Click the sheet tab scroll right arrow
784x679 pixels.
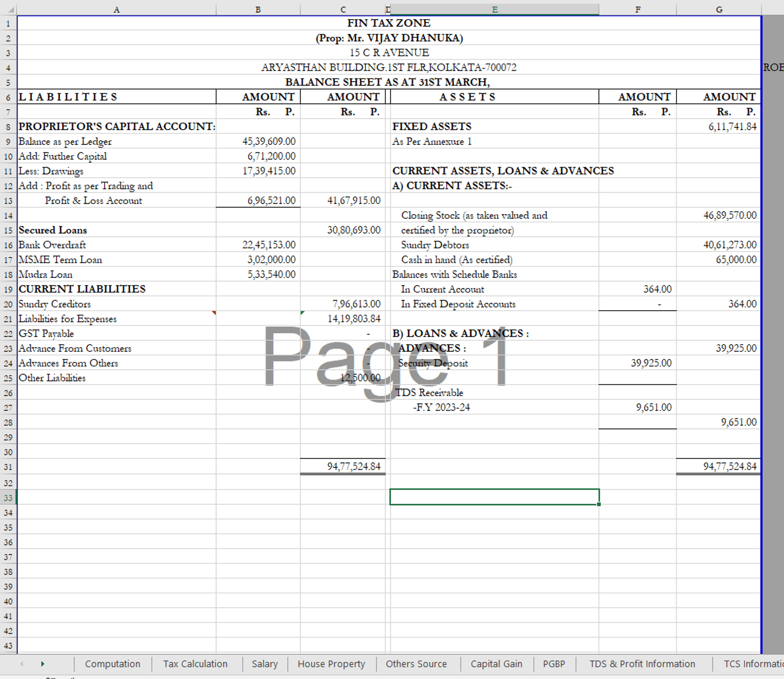pos(42,664)
